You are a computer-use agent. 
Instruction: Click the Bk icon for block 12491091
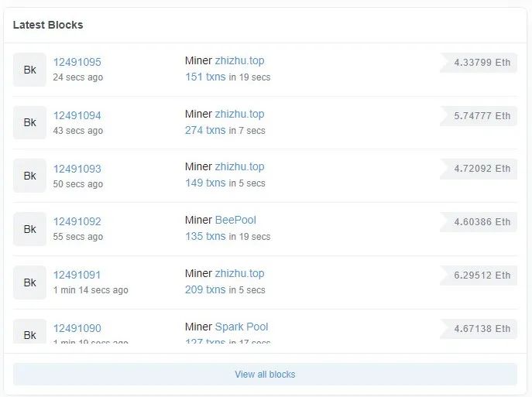tap(29, 282)
